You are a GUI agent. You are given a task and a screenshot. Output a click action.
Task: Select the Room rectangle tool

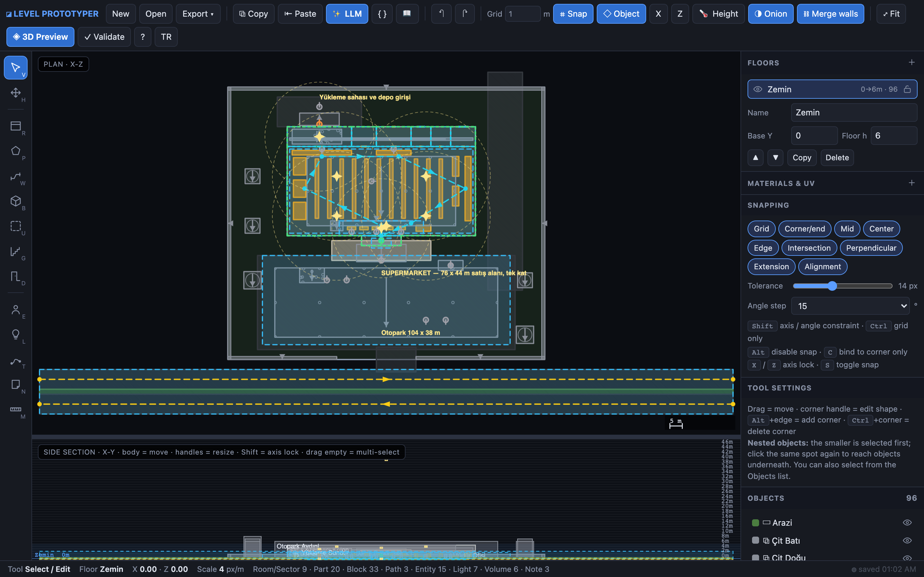click(16, 126)
